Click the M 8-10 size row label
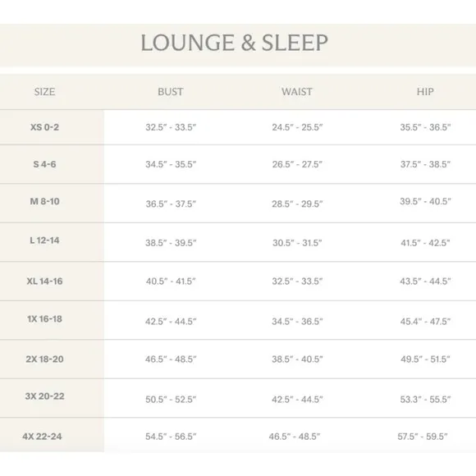 (x=44, y=201)
